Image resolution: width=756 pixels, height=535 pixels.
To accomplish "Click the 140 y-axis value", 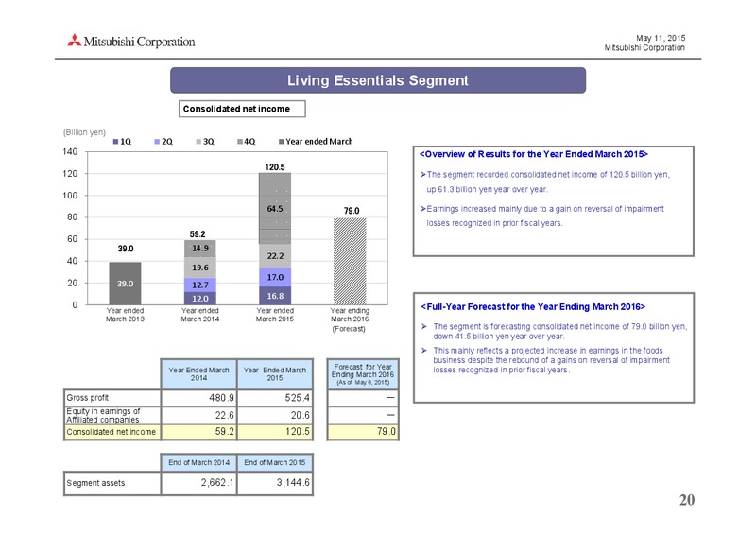I will [70, 151].
